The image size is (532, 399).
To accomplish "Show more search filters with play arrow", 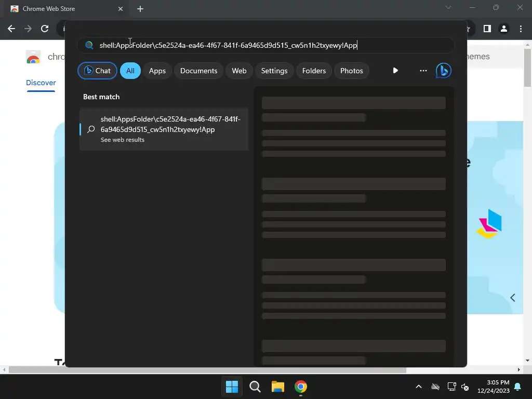I will (395, 71).
